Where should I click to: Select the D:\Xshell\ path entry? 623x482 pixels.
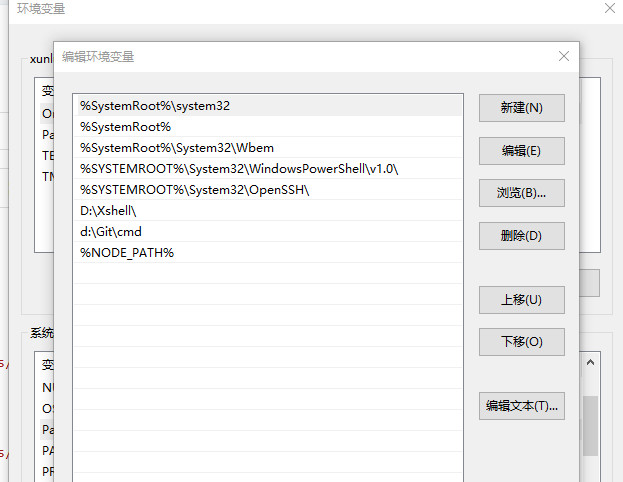coord(108,210)
